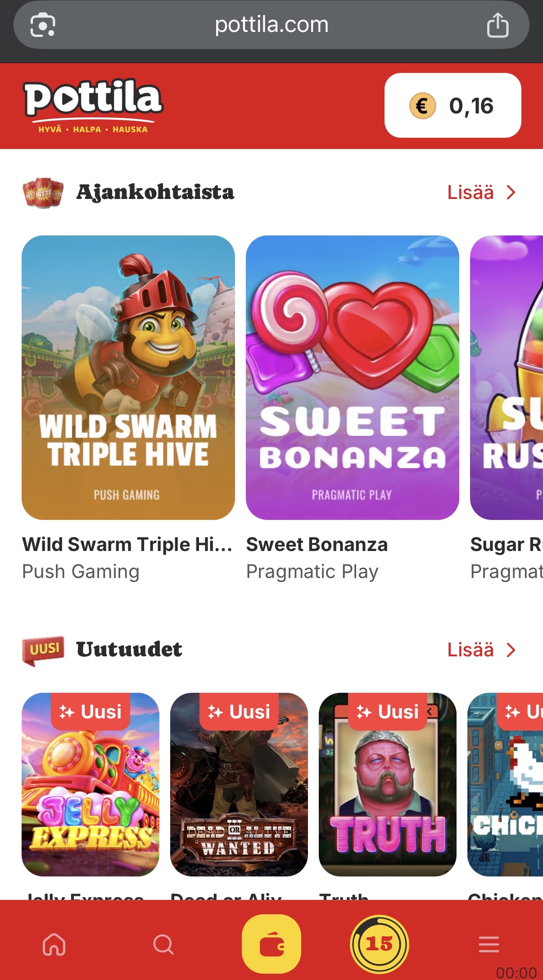This screenshot has width=543, height=980.
Task: Open the Wild Swarm Triple Hive game tile
Action: click(x=128, y=378)
